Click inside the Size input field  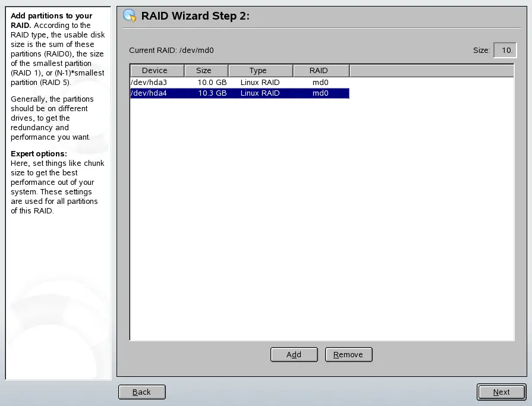coord(505,51)
